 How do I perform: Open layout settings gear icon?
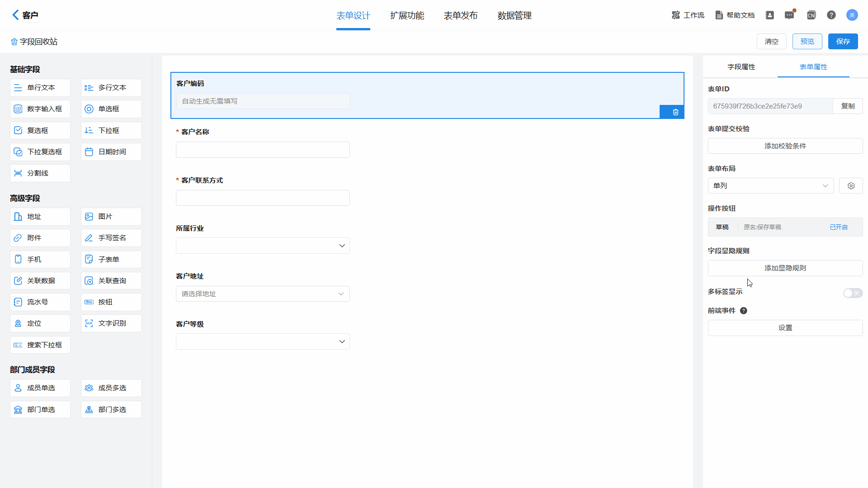tap(851, 186)
